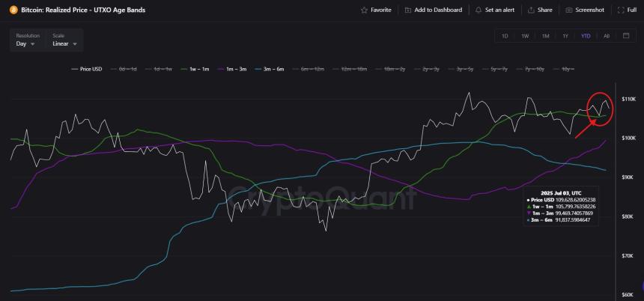
Task: Click the tooltip 3m – 6m value 91,837
Action: coord(574,220)
